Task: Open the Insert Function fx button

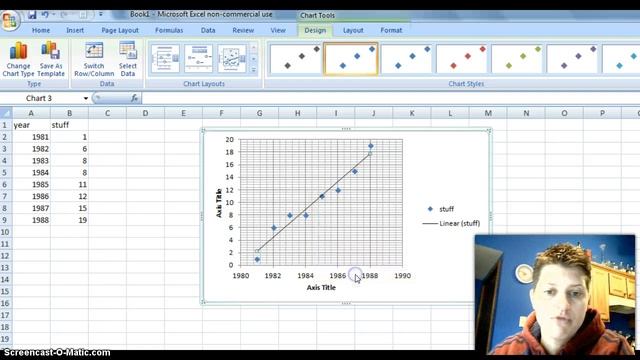Action: (134, 98)
